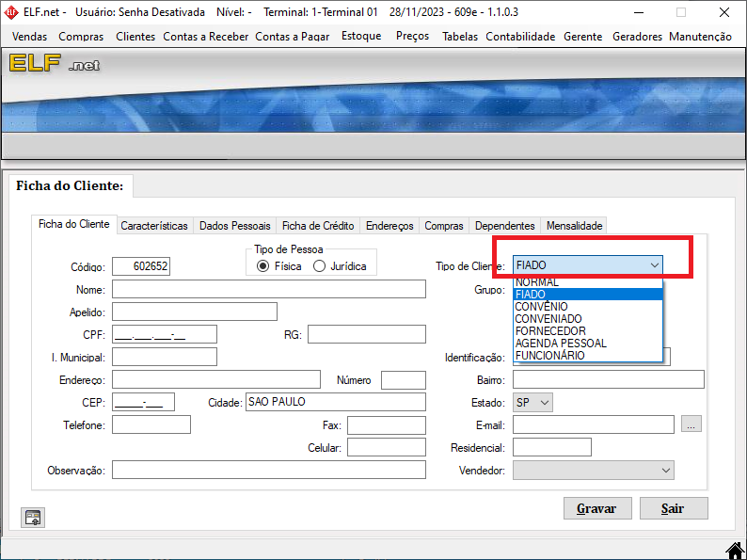Open the Contabilidade menu
This screenshot has width=747, height=560.
(x=520, y=37)
